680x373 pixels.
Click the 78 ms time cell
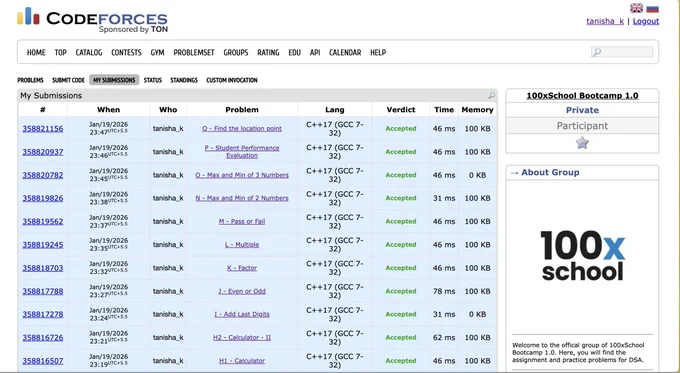[x=444, y=291]
